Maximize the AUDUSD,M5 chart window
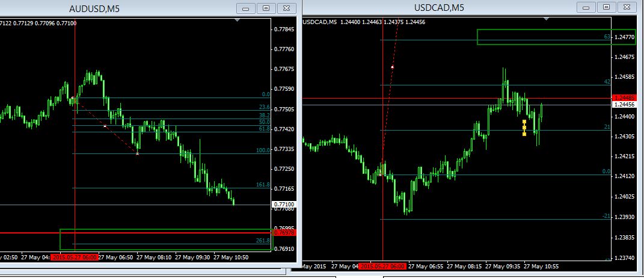644x278 pixels. [267, 8]
